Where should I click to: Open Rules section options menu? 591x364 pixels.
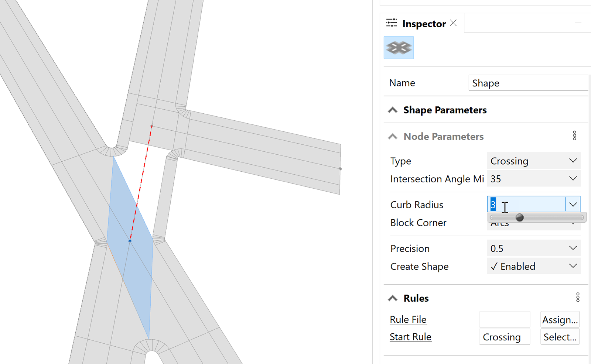point(578,298)
